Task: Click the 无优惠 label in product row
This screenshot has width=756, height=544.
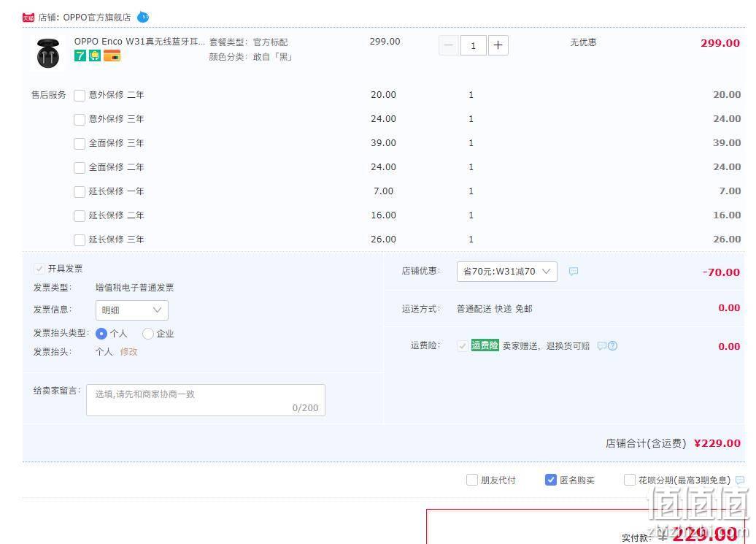Action: [x=583, y=42]
